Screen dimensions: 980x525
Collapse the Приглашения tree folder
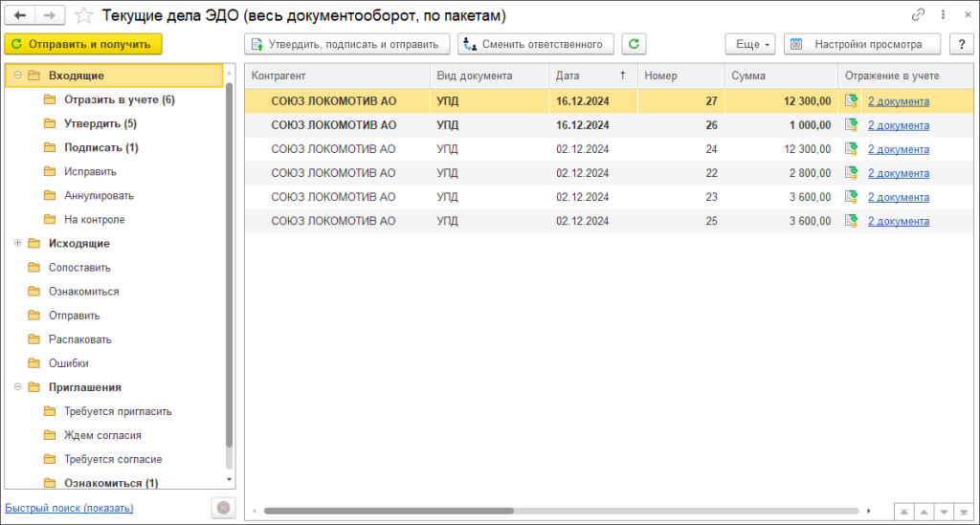pos(18,387)
